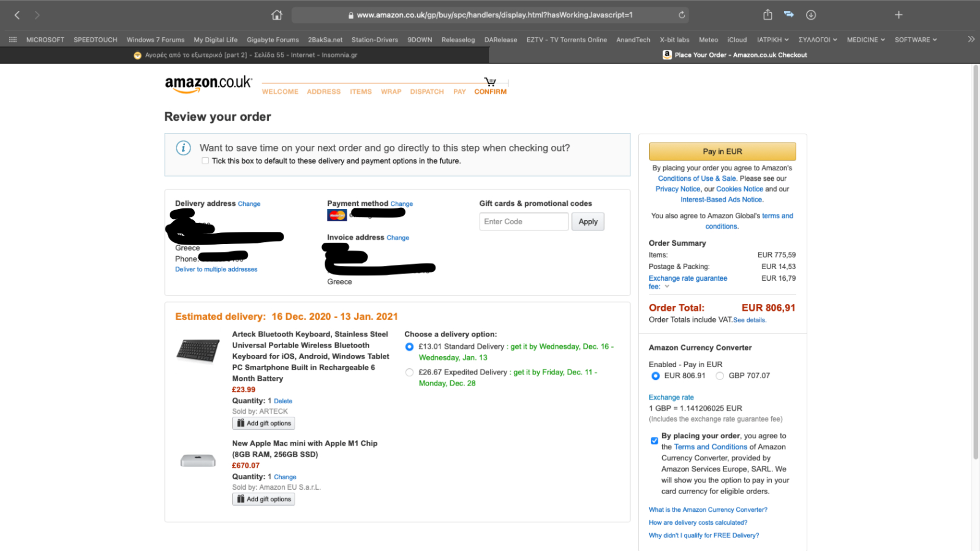Change the invoice address

pos(398,238)
